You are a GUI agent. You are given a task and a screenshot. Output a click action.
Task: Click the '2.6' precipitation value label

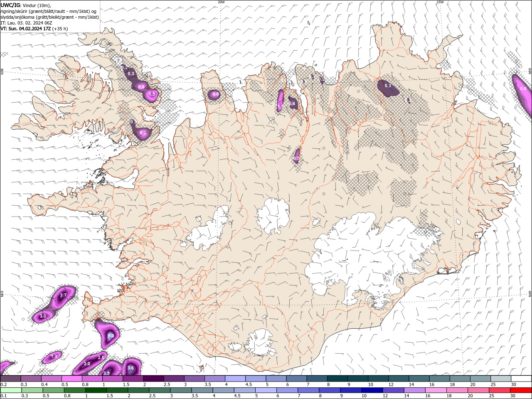[101, 357]
